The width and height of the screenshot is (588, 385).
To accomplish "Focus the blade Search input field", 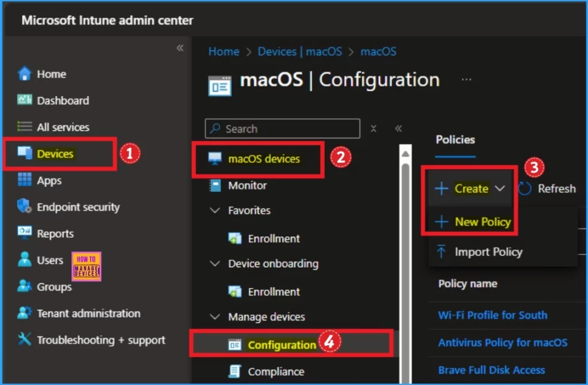I will point(283,129).
